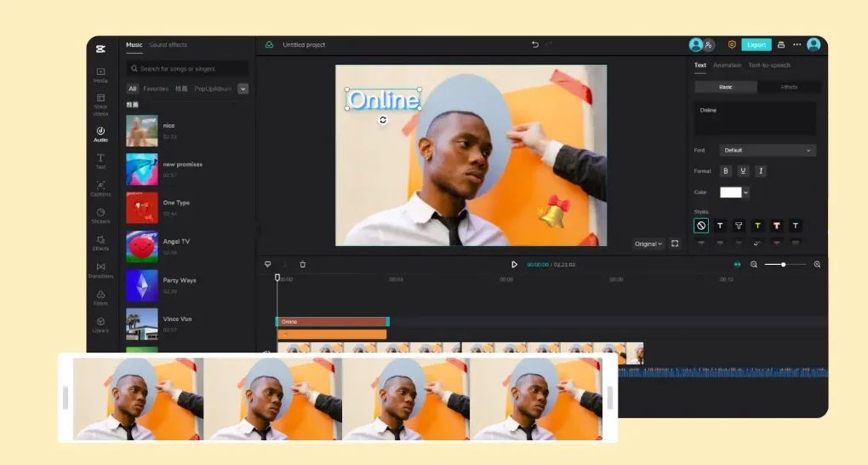Open the Media panel in sidebar
Image resolution: width=868 pixels, height=465 pixels.
pyautogui.click(x=100, y=75)
